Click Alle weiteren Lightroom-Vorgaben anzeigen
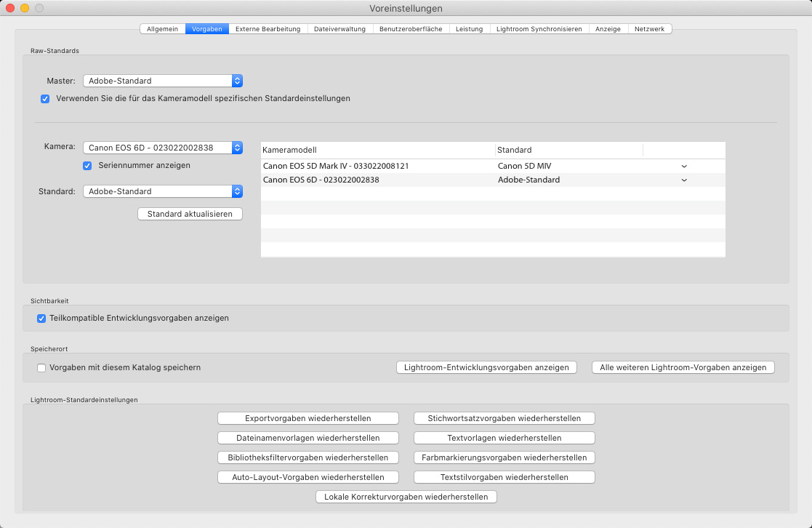This screenshot has height=528, width=812. click(683, 367)
